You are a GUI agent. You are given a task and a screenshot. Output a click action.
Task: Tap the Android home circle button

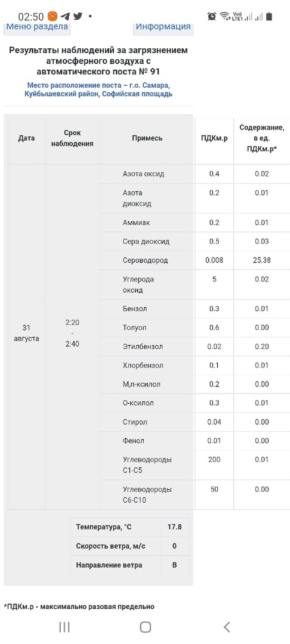(x=145, y=627)
